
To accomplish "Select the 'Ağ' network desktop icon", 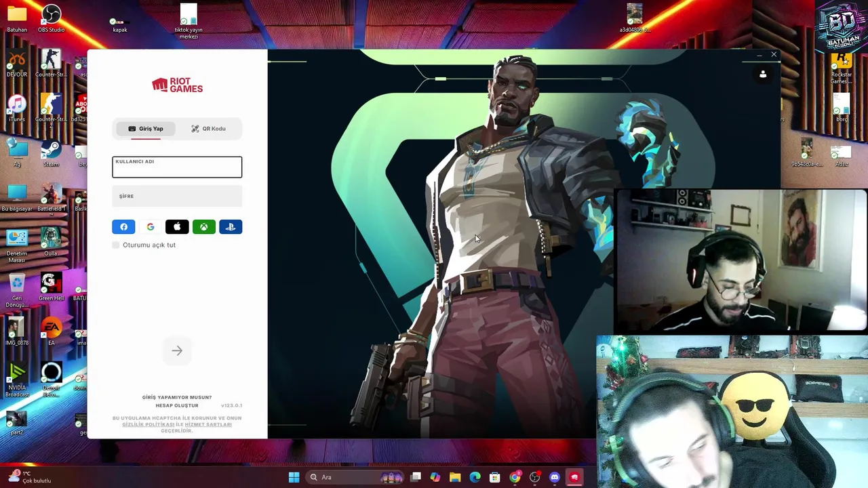I will (17, 153).
